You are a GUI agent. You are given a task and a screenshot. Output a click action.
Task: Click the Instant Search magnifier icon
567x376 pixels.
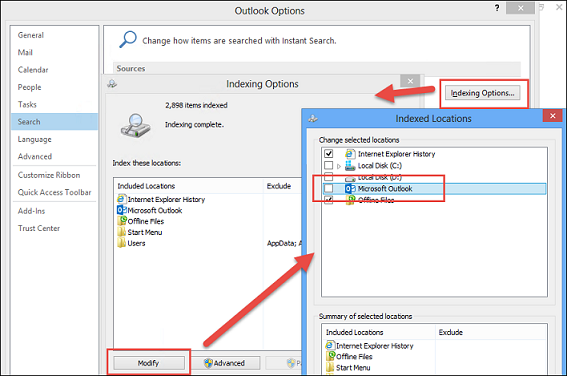point(128,39)
